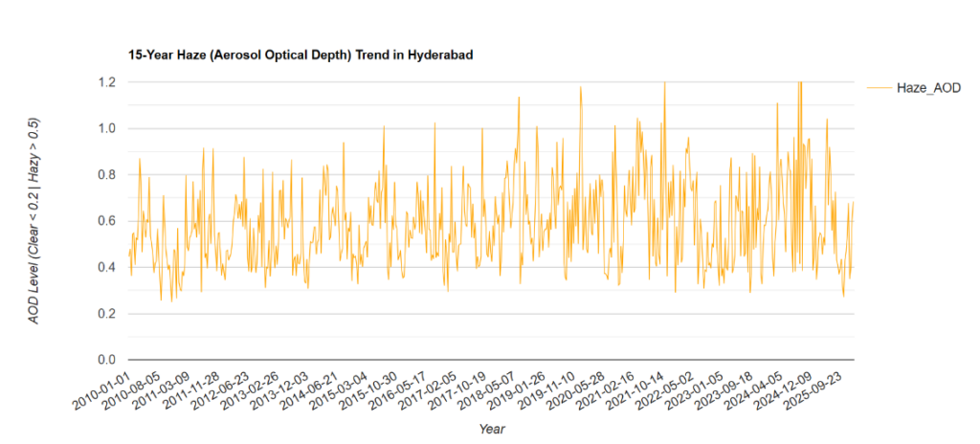Select the 0.8 y-axis tick label
This screenshot has width=980, height=444.
(x=104, y=175)
